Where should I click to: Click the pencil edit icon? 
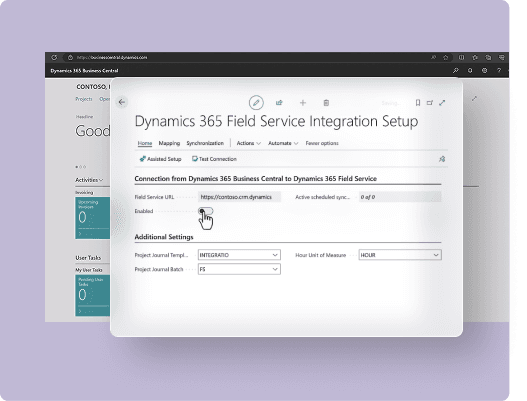256,103
